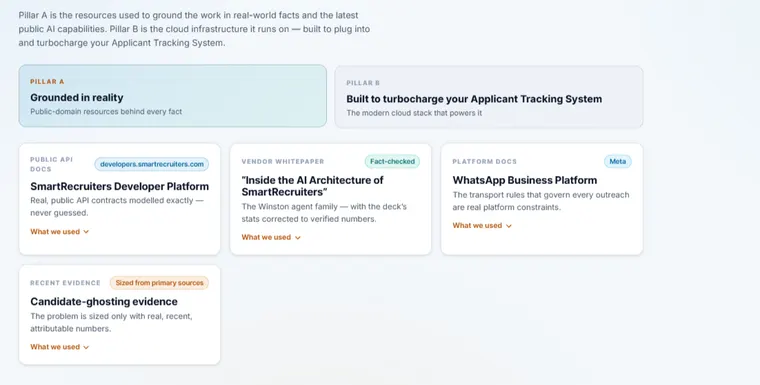Expand What we used under WhatsApp Business Platform
Image resolution: width=760 pixels, height=385 pixels.
click(x=482, y=225)
